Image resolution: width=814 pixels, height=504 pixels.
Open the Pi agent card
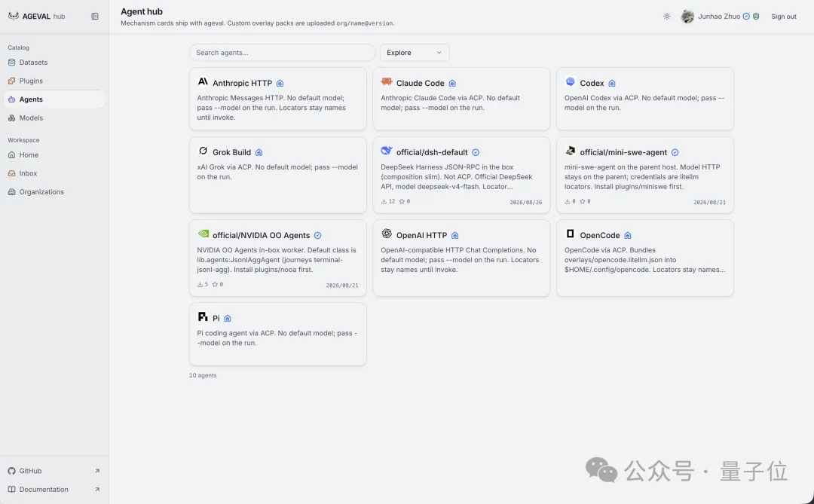click(x=277, y=334)
